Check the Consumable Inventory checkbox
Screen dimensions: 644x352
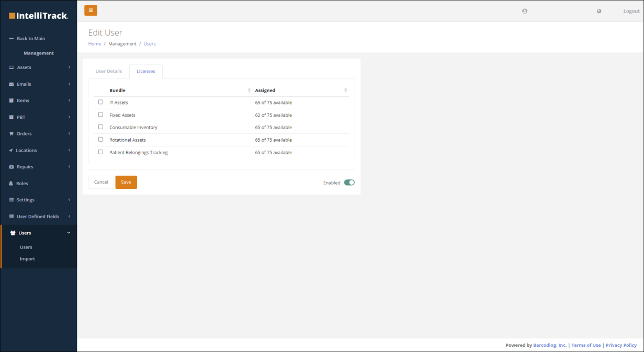(100, 127)
